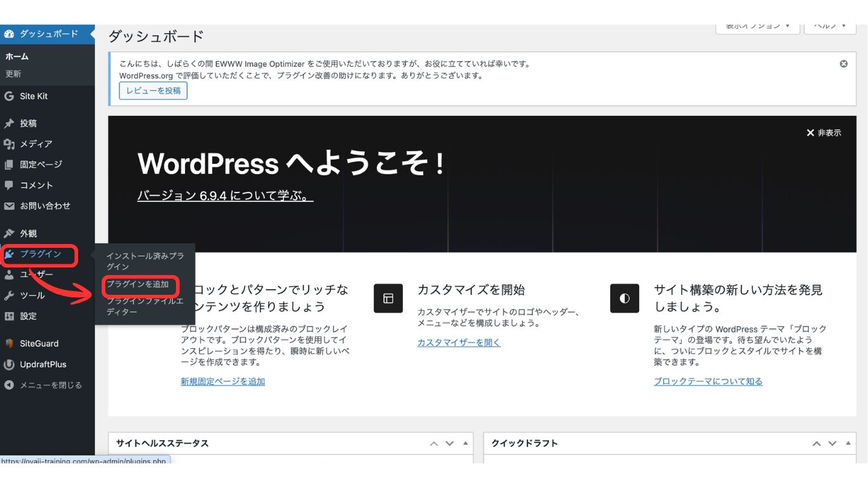Viewport: 868px width, 488px height.
Task: Collapse the クイックドラフト panel
Action: [848, 444]
